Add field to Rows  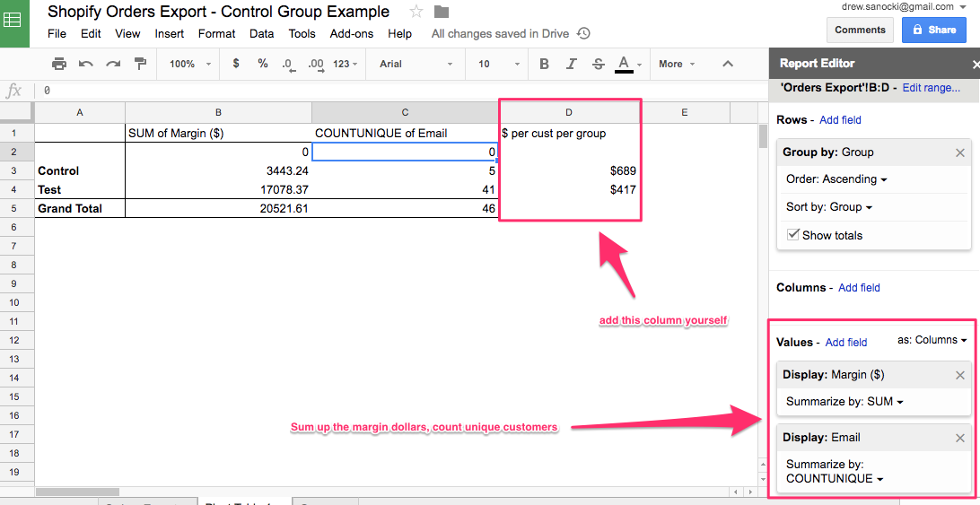tap(840, 120)
